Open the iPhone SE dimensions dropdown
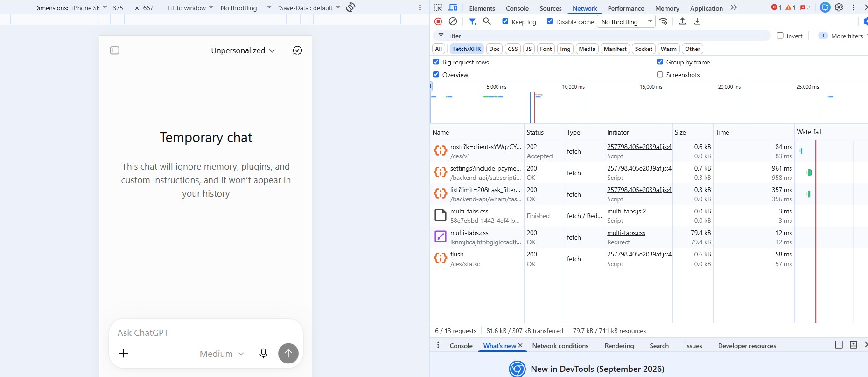 [90, 8]
